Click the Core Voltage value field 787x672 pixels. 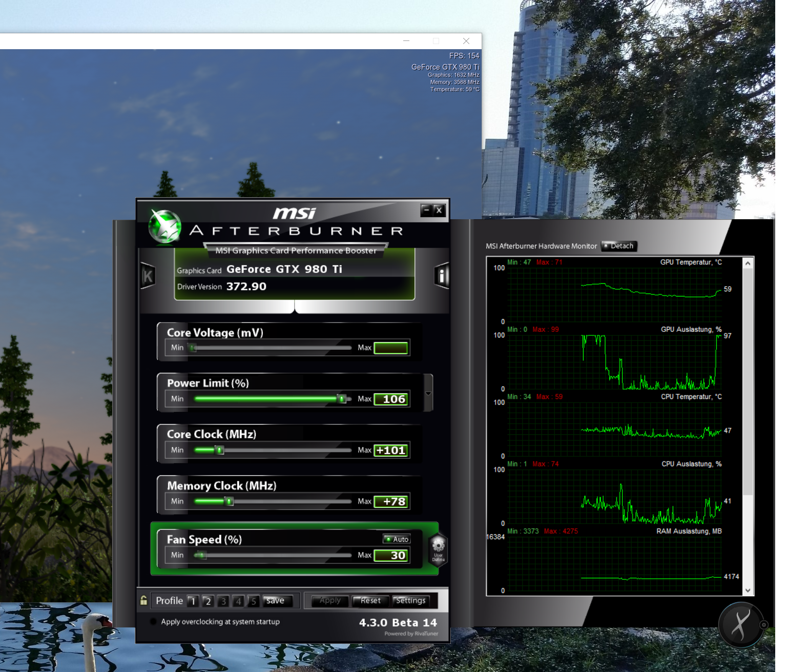coord(391,348)
